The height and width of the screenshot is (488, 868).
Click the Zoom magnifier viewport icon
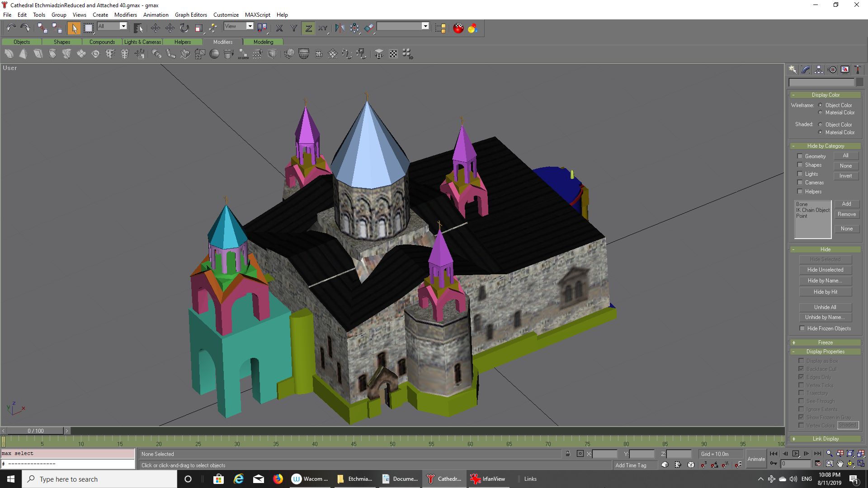[x=829, y=454]
